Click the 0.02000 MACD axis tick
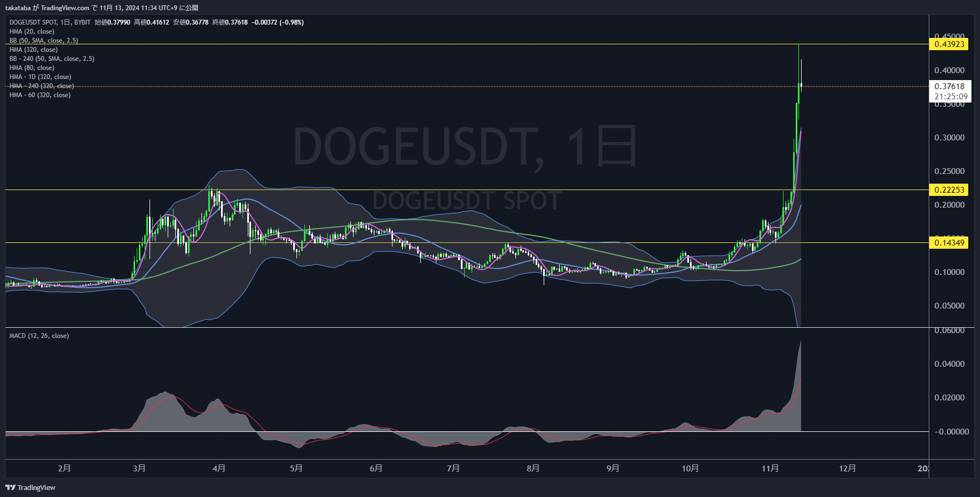This screenshot has width=980, height=497. click(950, 397)
